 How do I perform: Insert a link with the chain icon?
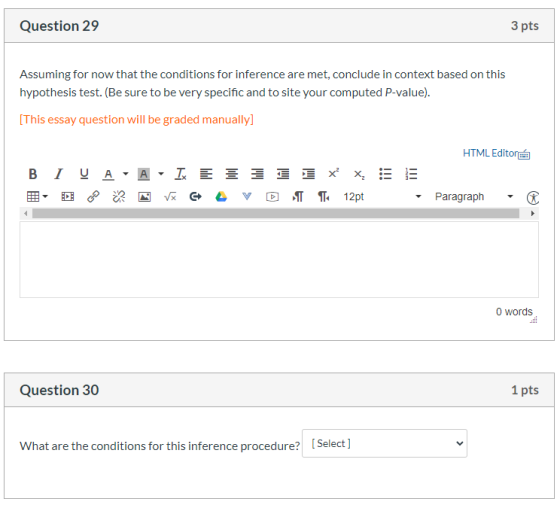coord(93,196)
